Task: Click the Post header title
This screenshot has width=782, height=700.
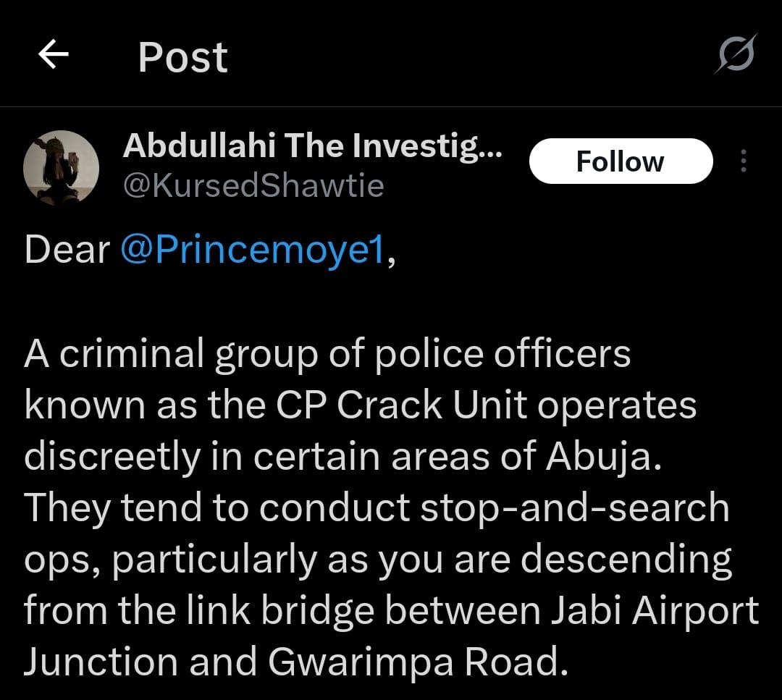Action: [182, 57]
